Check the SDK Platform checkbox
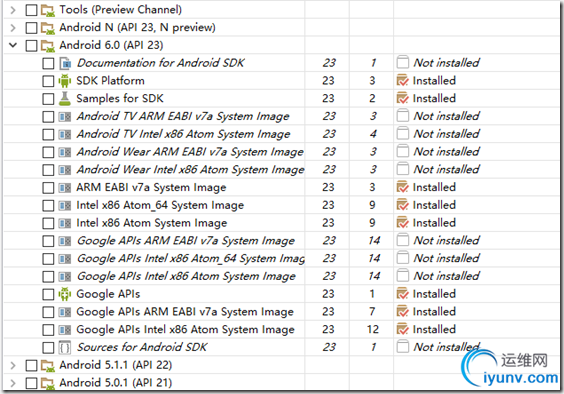This screenshot has height=394, width=564. tap(48, 81)
